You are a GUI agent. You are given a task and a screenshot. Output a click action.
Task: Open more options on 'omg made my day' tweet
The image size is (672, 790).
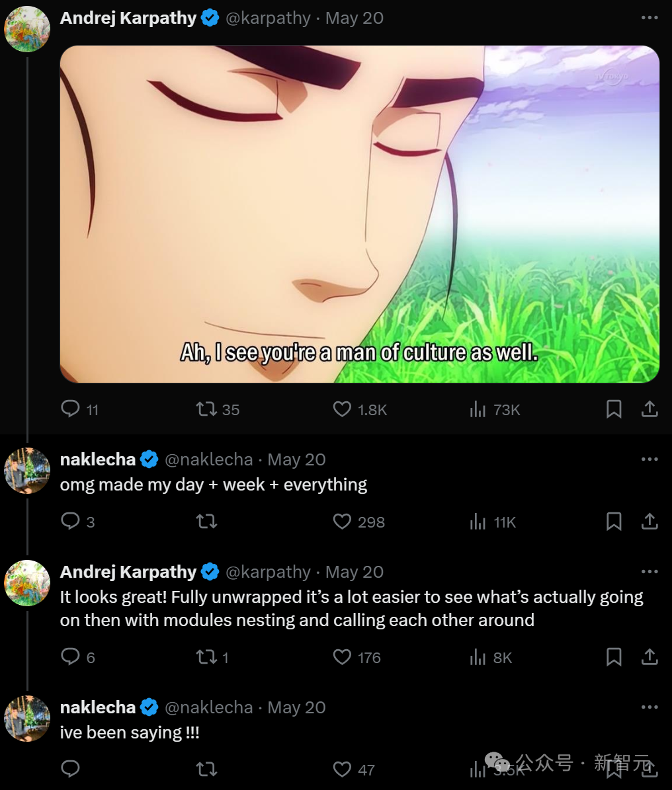tap(650, 459)
